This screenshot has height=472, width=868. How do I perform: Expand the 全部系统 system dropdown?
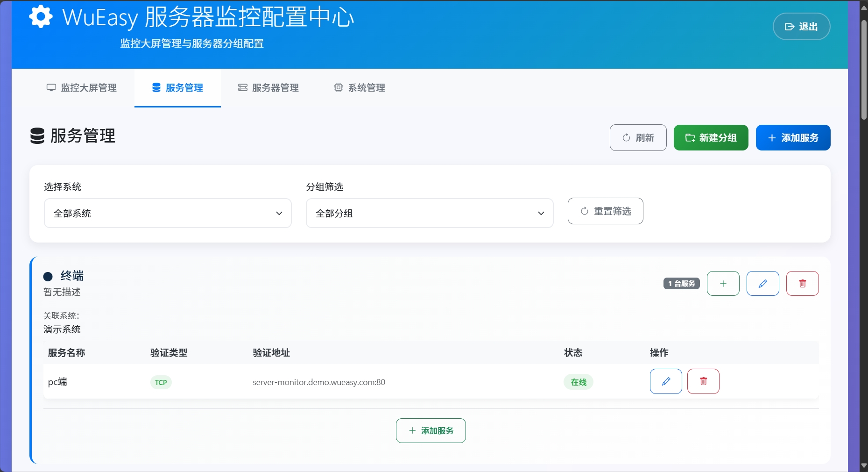click(x=168, y=213)
